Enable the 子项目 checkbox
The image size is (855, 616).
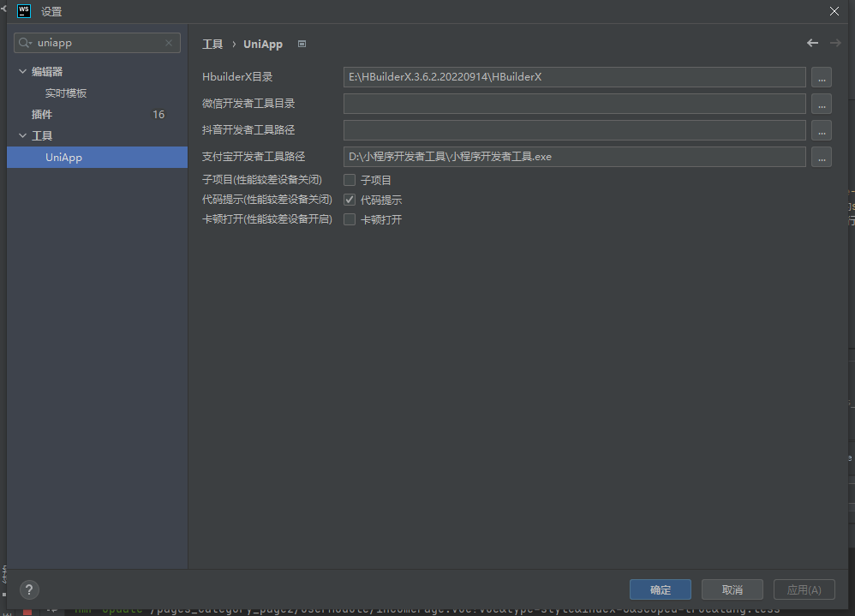coord(350,180)
